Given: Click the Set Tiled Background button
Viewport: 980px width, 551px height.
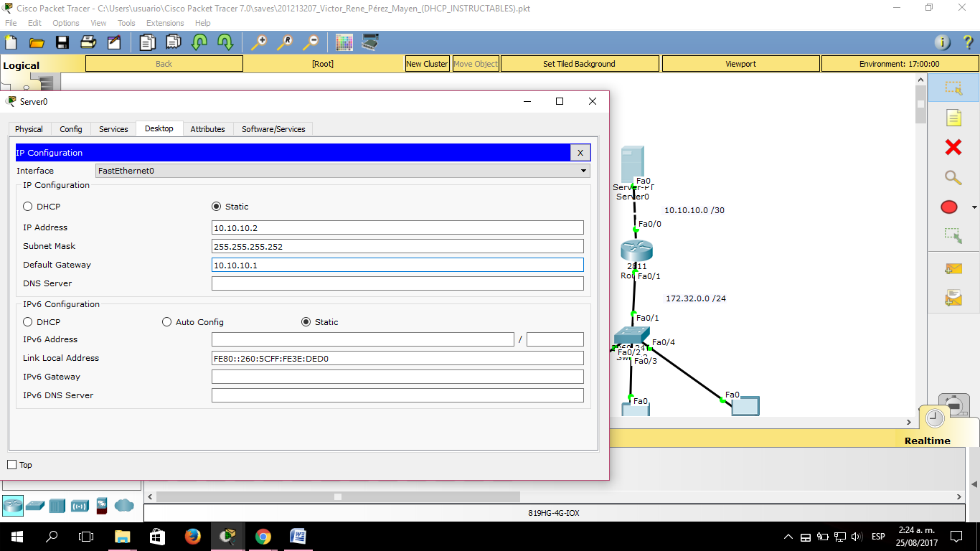Looking at the screenshot, I should coord(579,63).
